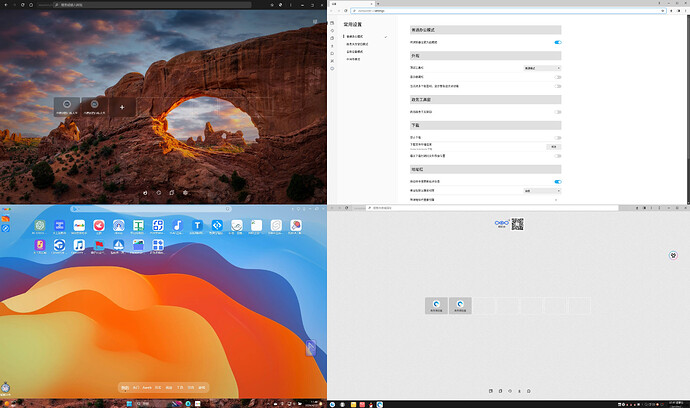The image size is (690, 408).
Task: Click the blue compass sidebar icon in desktop window
Action: [x=5, y=228]
